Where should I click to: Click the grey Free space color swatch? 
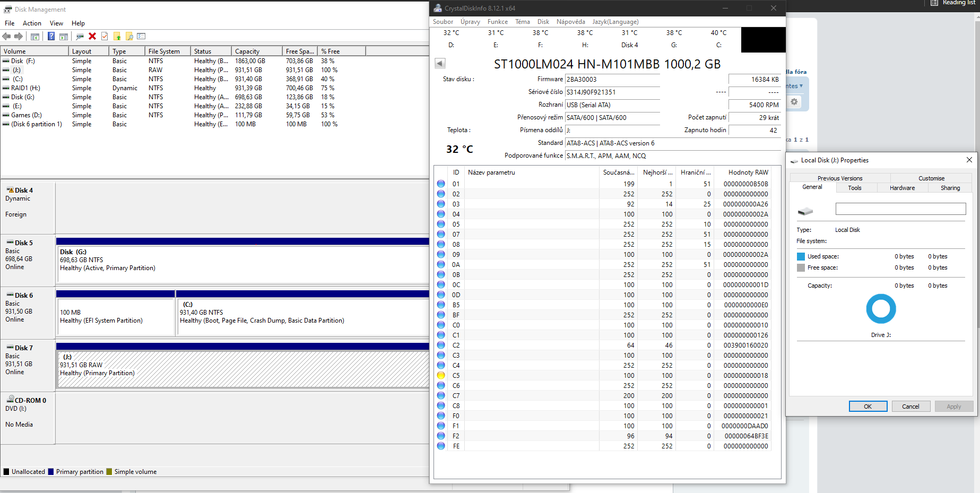tap(801, 267)
